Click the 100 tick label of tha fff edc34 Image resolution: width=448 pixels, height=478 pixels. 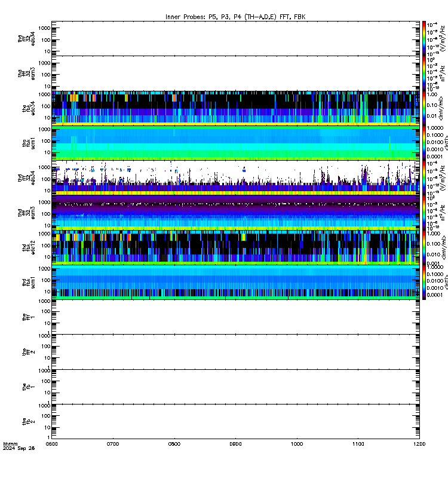click(46, 40)
